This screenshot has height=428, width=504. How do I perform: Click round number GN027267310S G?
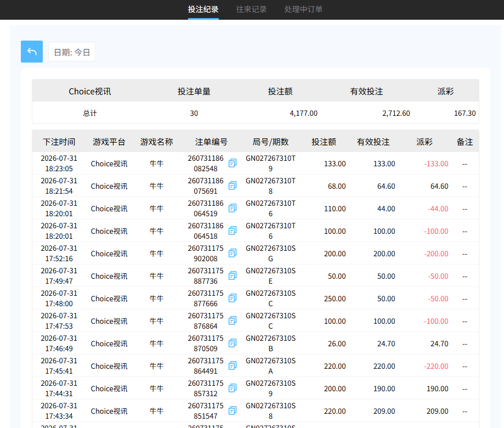coord(270,254)
